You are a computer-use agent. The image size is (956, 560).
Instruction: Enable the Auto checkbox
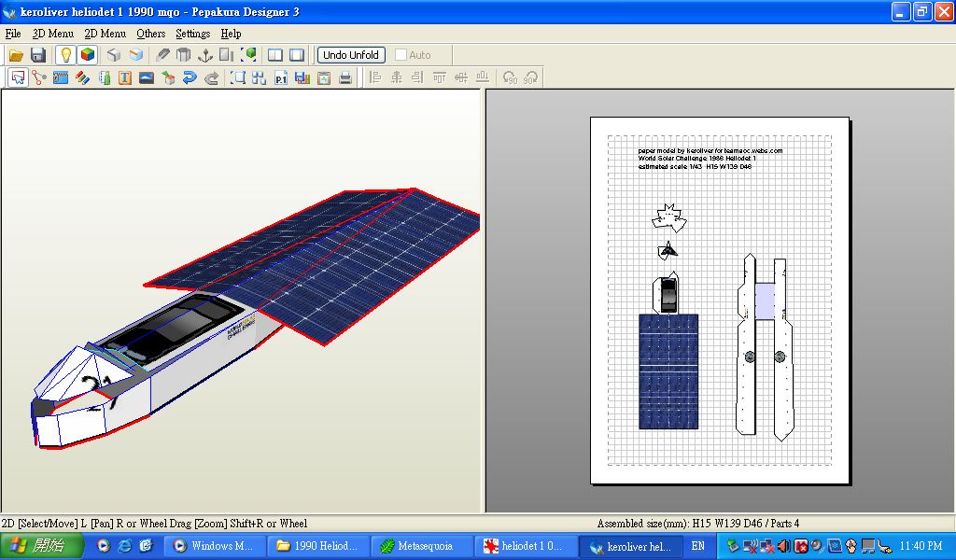(401, 55)
